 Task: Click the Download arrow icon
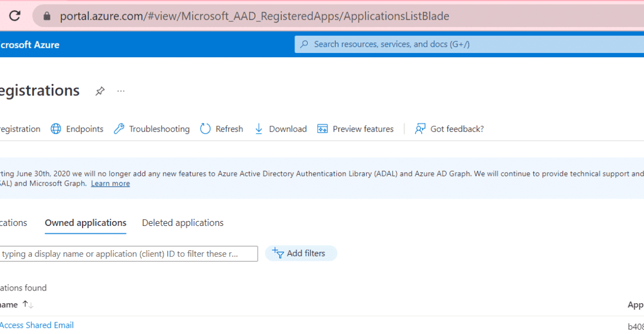tap(259, 129)
